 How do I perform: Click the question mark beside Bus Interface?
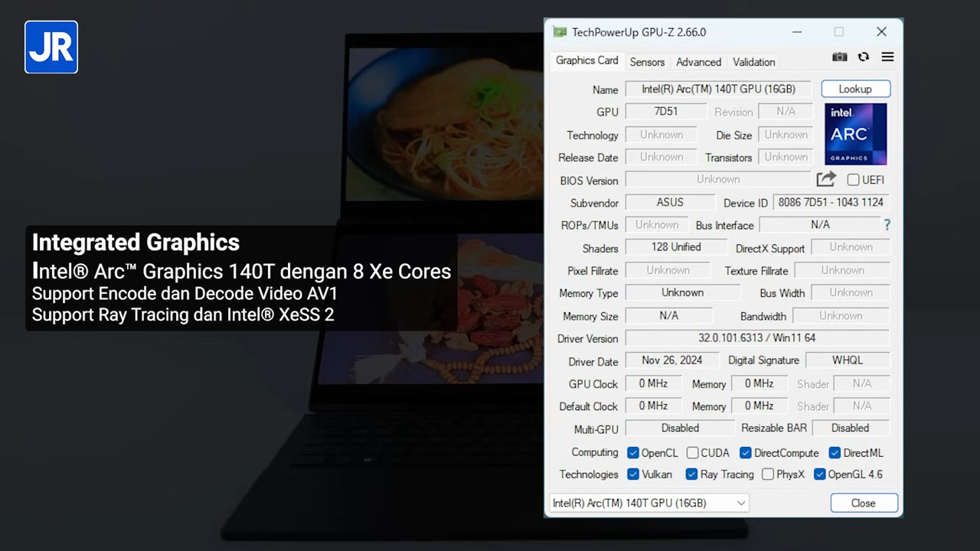887,224
